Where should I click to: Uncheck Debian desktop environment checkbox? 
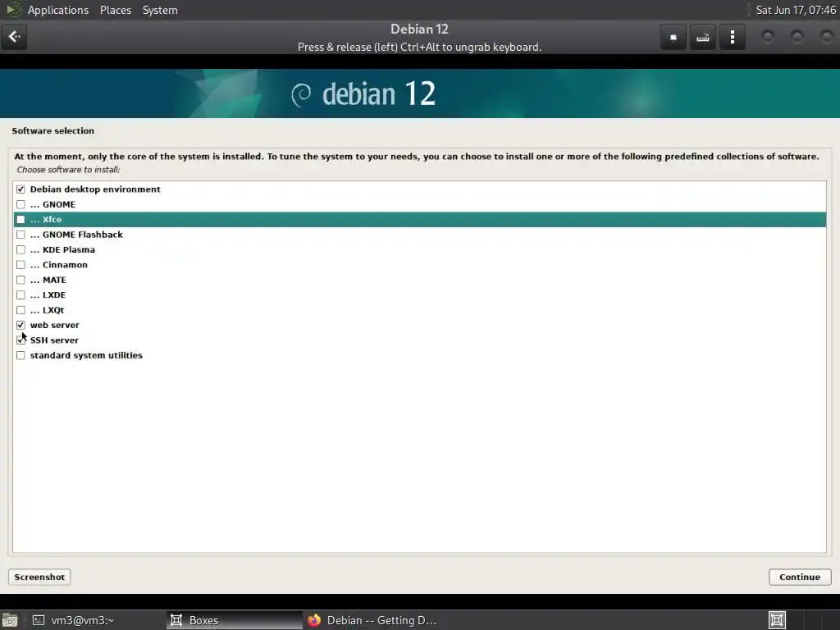21,189
